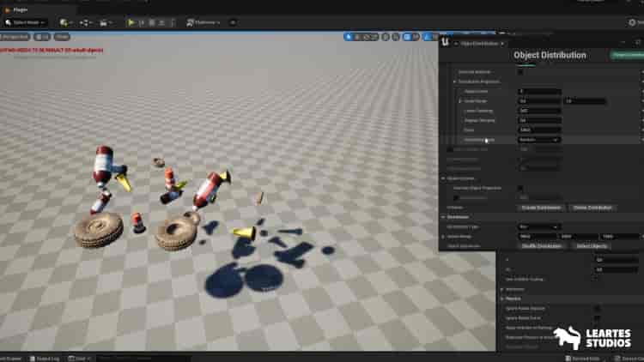Click the Perspective viewport button
This screenshot has width=644, height=362.
[x=15, y=37]
